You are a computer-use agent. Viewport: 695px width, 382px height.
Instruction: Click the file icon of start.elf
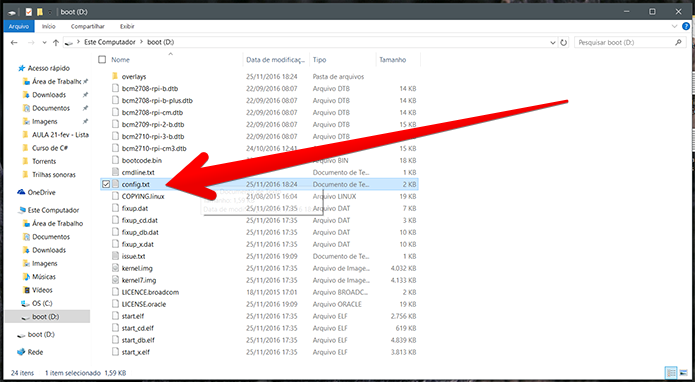115,316
